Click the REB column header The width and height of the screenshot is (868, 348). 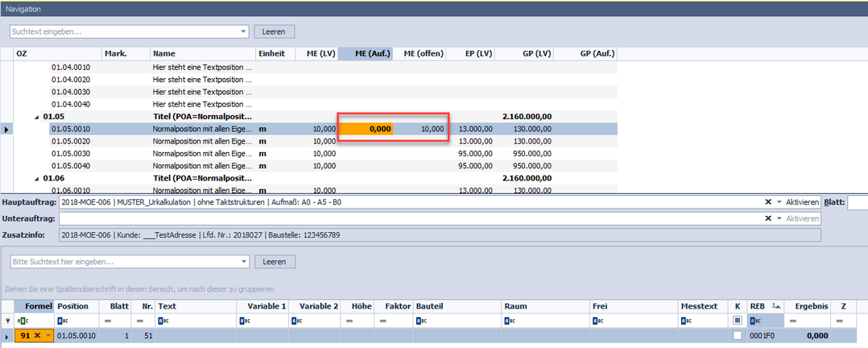tap(757, 306)
